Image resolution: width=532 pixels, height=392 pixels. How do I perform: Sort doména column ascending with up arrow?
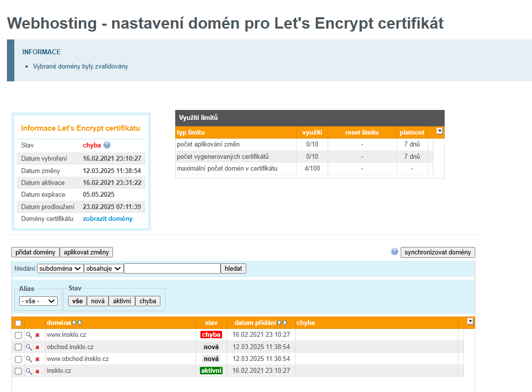coord(74,323)
